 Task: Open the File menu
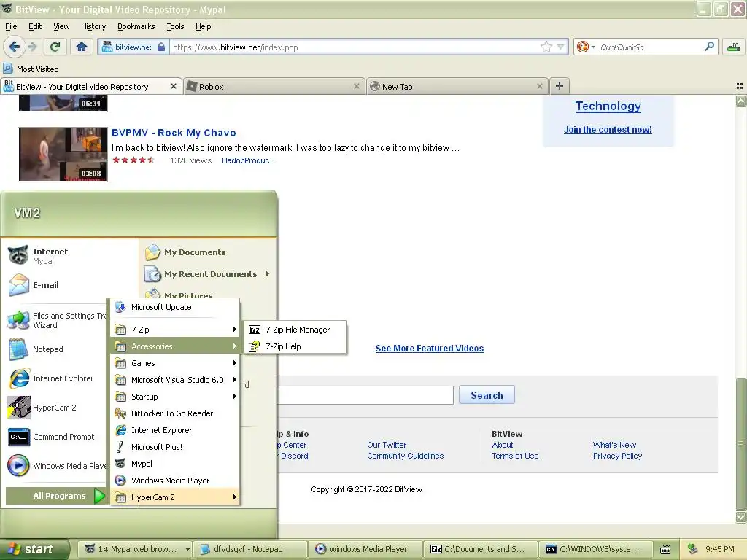(11, 26)
